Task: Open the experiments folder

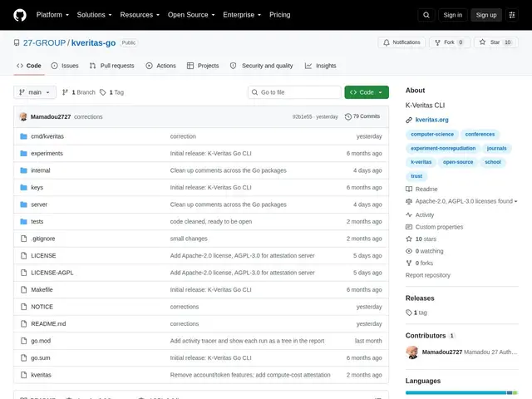Action: pos(47,153)
